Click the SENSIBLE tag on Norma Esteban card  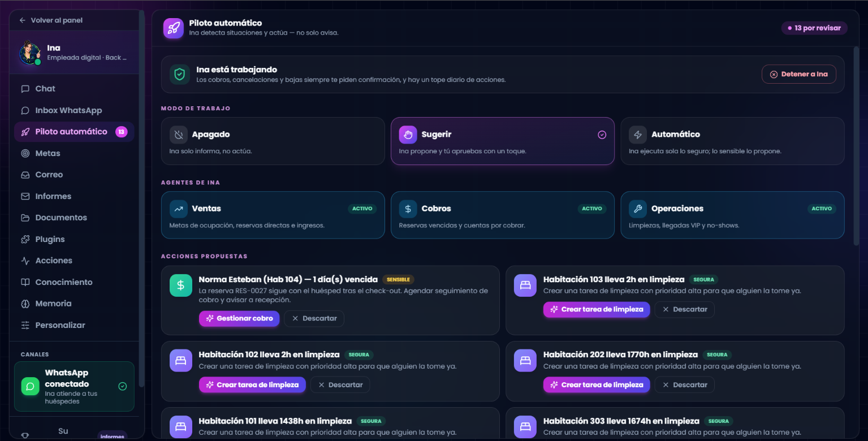pyautogui.click(x=399, y=279)
